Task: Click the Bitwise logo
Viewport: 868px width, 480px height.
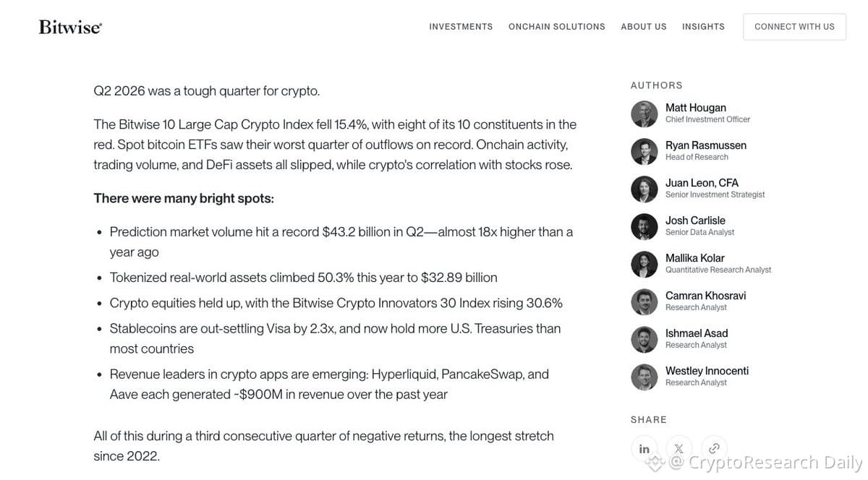Action: 70,27
